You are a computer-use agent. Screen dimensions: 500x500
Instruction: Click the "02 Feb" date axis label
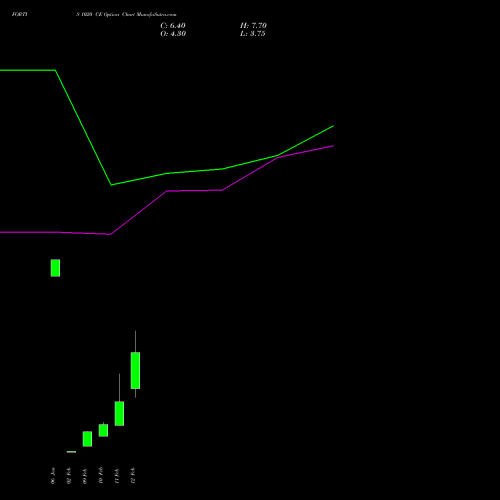(69, 476)
